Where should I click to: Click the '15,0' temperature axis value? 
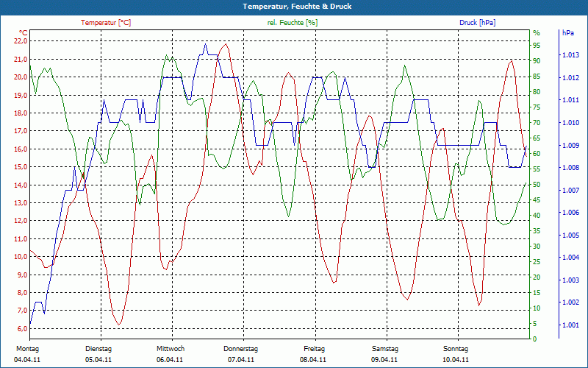click(21, 167)
